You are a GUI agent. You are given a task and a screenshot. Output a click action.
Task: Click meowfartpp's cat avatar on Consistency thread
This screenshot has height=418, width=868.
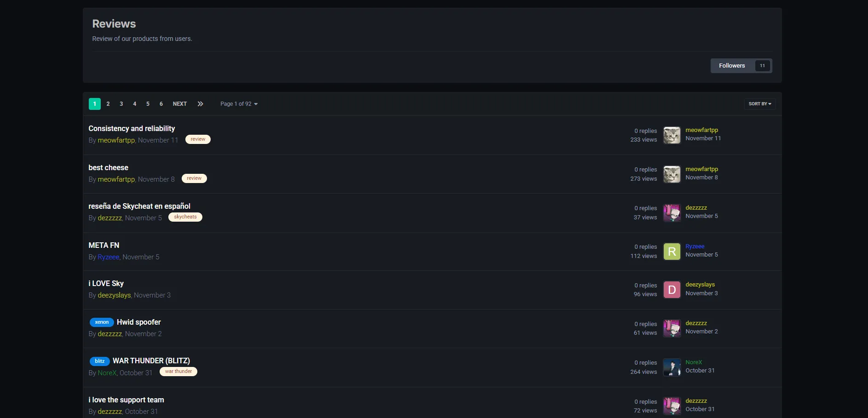pyautogui.click(x=672, y=135)
